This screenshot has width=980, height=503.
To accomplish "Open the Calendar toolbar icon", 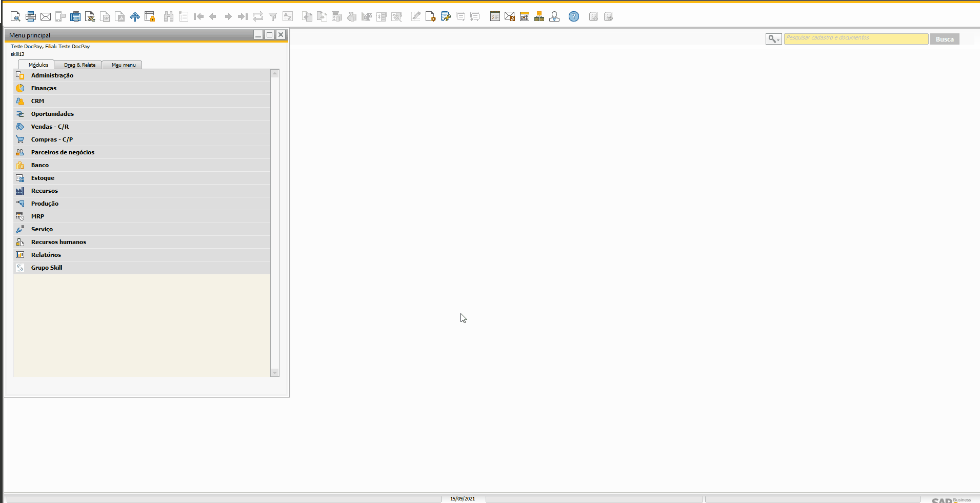I will 525,16.
